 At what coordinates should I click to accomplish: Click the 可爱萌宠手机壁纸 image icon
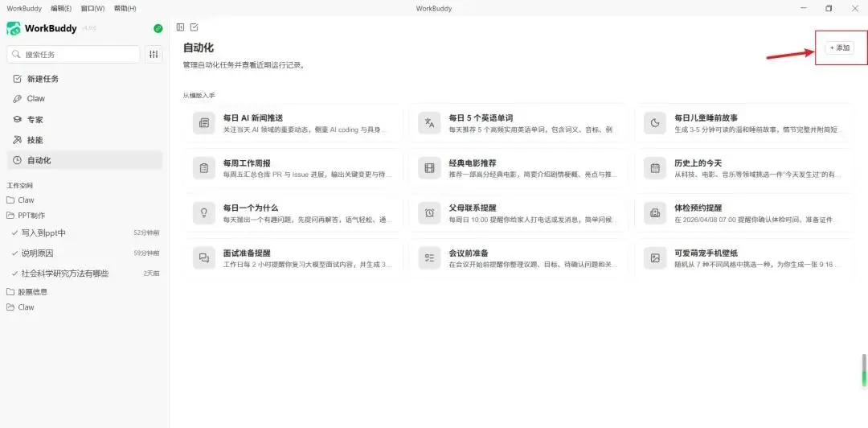[x=655, y=257]
